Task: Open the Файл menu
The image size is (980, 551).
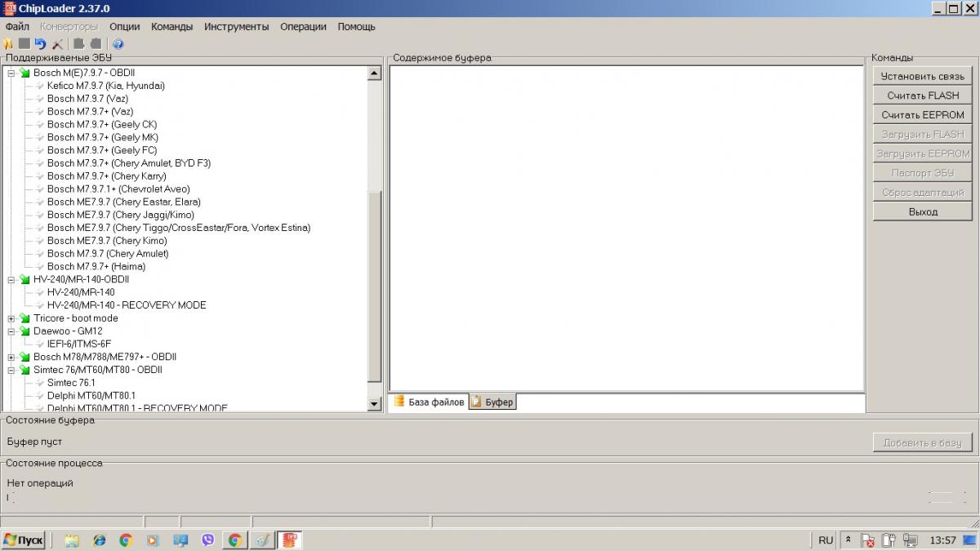Action: click(17, 26)
